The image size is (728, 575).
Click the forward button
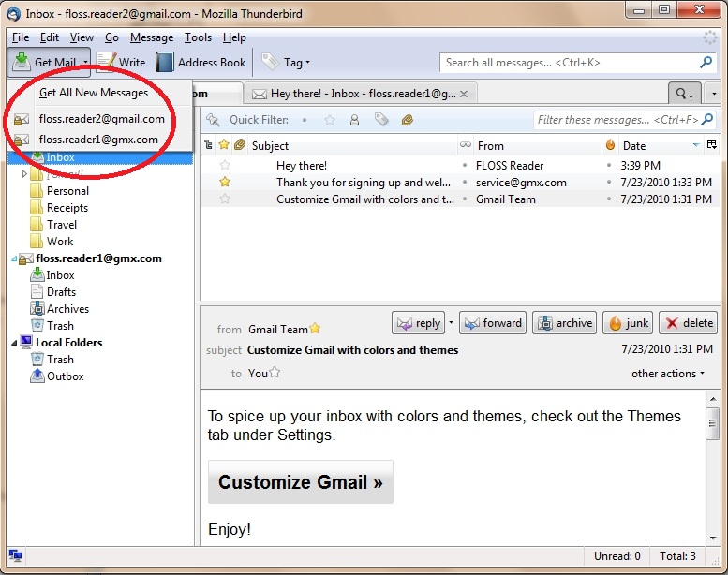coord(493,323)
